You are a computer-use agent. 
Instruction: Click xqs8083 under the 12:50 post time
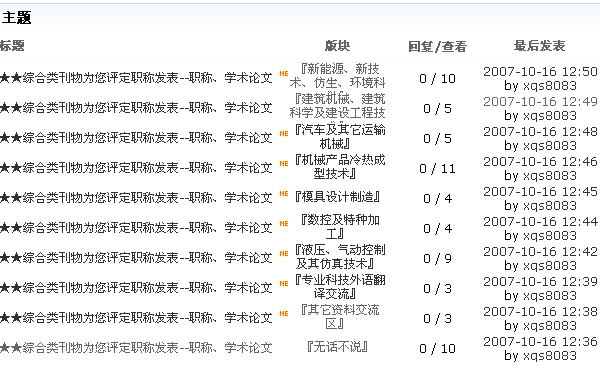550,86
